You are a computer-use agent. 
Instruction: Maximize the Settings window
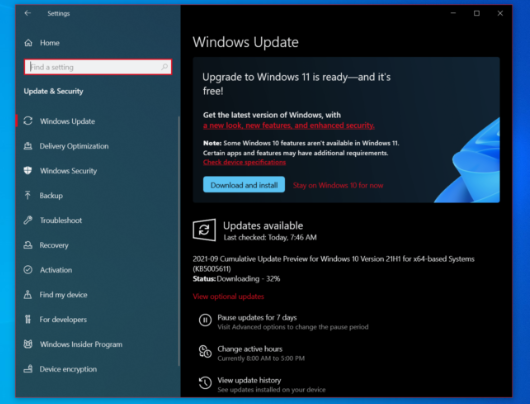pyautogui.click(x=477, y=13)
